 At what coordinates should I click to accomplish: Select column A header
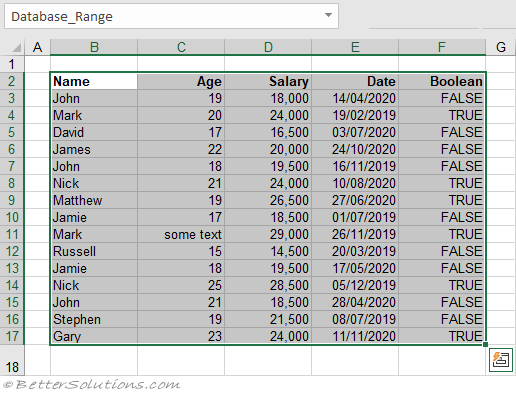pos(37,47)
